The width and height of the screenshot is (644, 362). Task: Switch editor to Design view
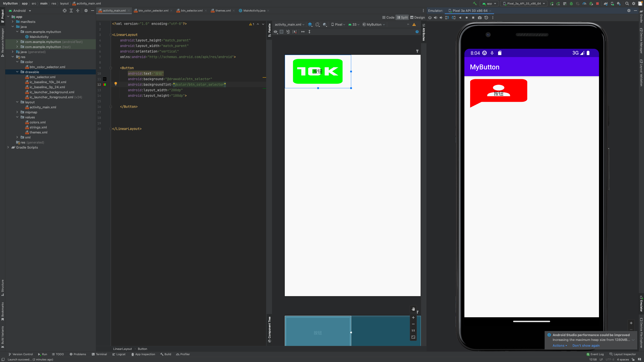(418, 17)
